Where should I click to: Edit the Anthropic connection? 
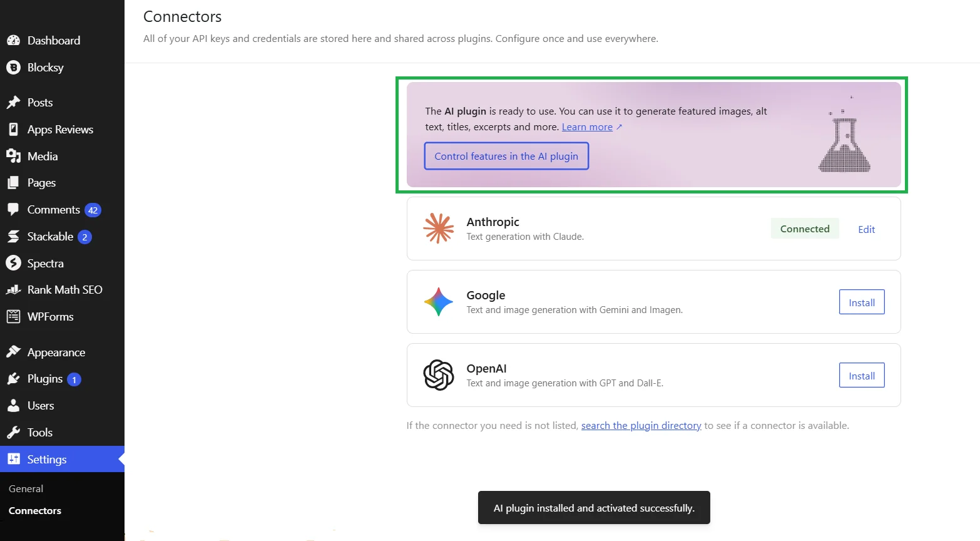tap(867, 229)
